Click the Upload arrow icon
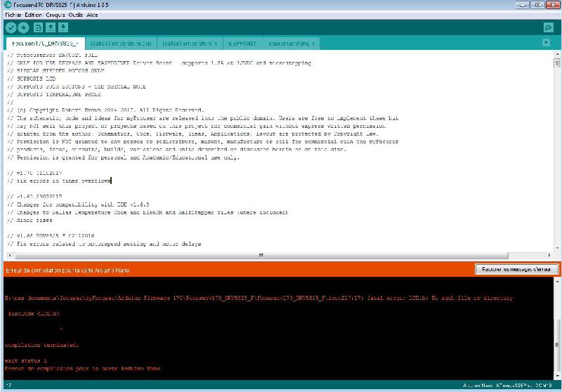The width and height of the screenshot is (562, 392). pos(23,27)
